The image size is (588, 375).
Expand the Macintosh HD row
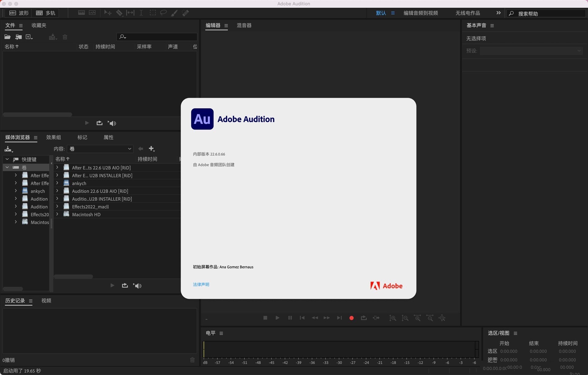[57, 214]
